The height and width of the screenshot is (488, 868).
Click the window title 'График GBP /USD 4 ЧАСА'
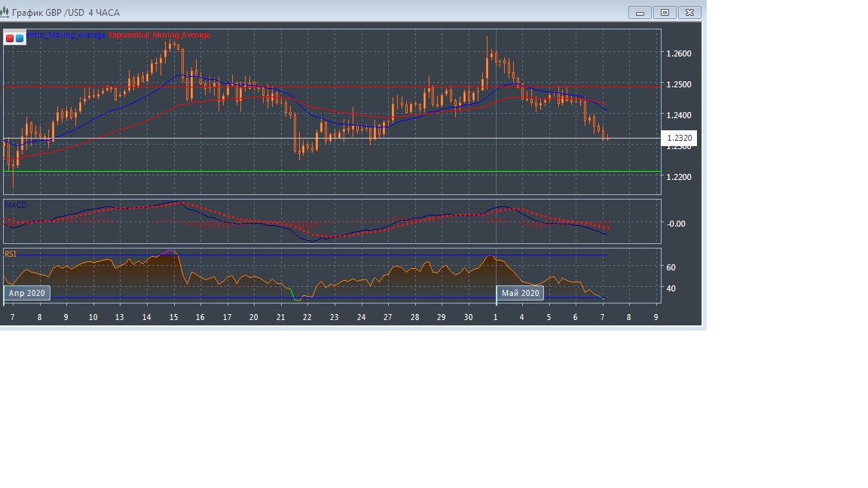coord(66,13)
